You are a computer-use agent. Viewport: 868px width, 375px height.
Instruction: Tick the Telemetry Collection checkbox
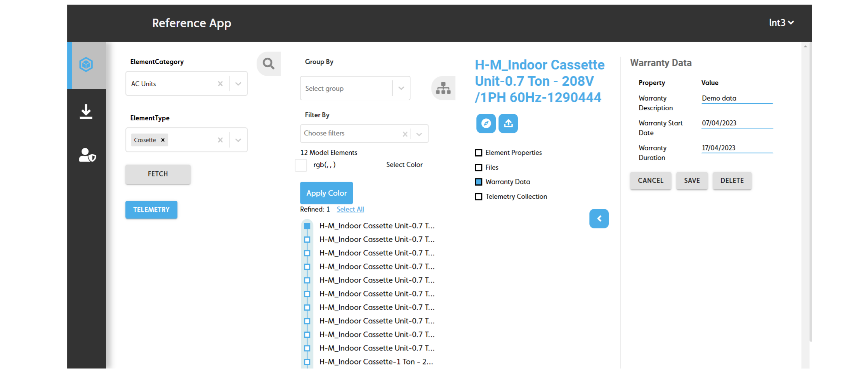(479, 197)
